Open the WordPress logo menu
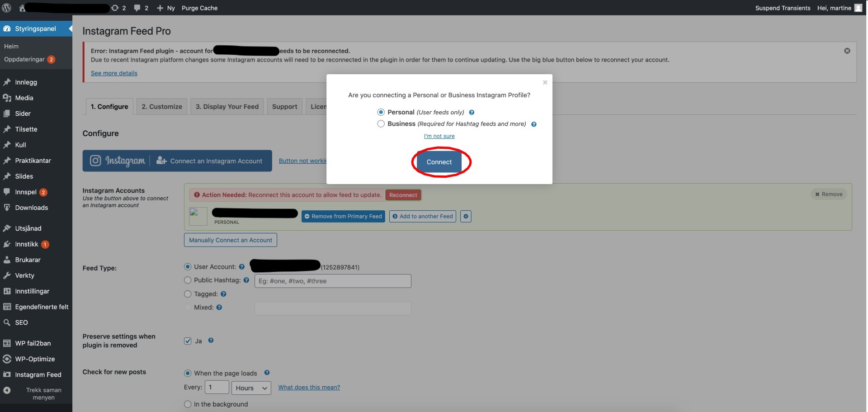 pos(7,8)
